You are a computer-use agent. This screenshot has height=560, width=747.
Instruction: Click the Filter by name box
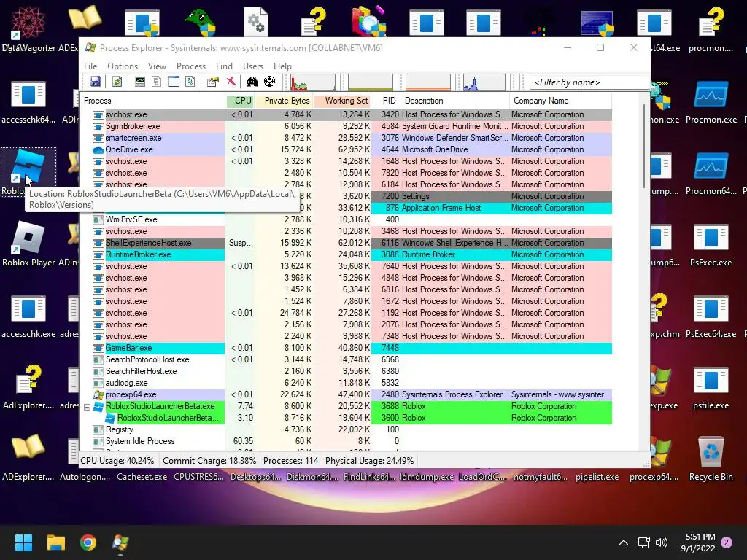[589, 82]
